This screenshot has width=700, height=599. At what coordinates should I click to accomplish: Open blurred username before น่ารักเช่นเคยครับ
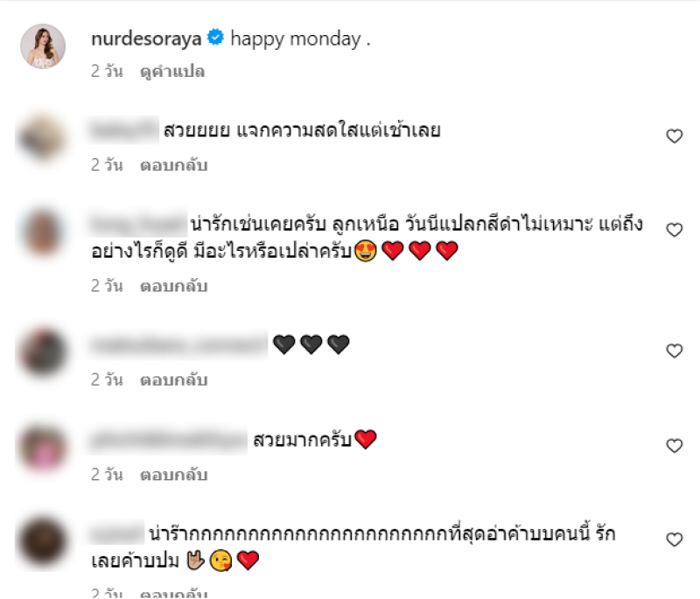138,224
